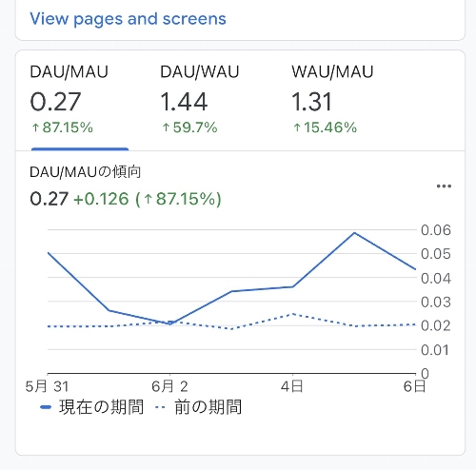Open the three-dot chart options menu
The height and width of the screenshot is (470, 476).
coord(444,186)
